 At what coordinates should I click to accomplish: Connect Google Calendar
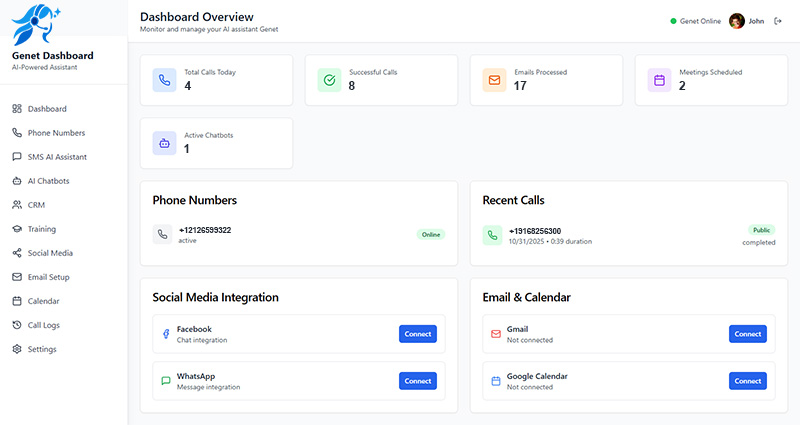(748, 381)
